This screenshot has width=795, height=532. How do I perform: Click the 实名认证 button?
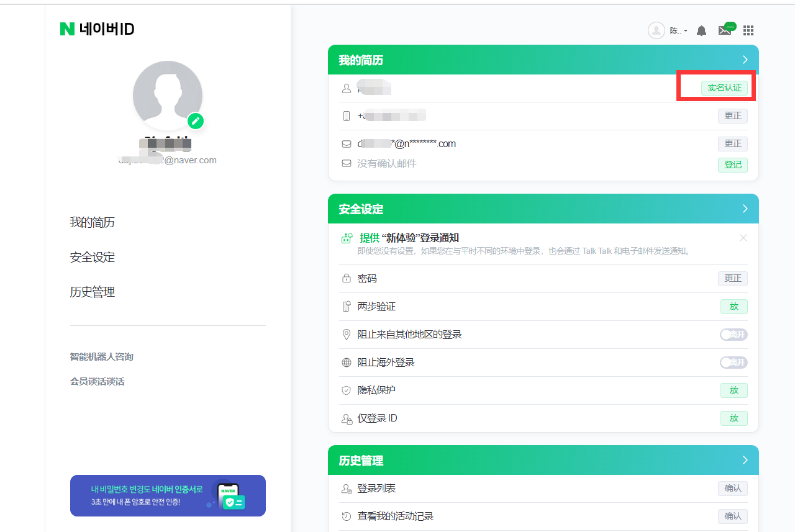tap(724, 88)
